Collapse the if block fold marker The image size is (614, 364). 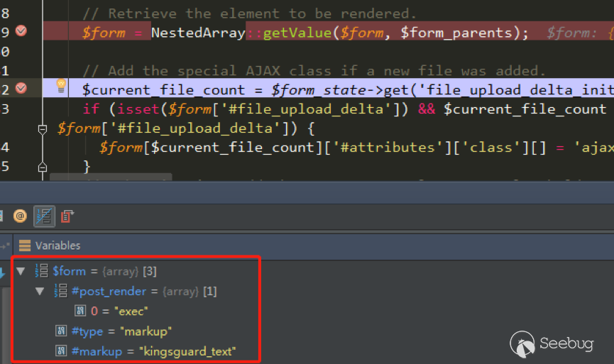pos(43,129)
